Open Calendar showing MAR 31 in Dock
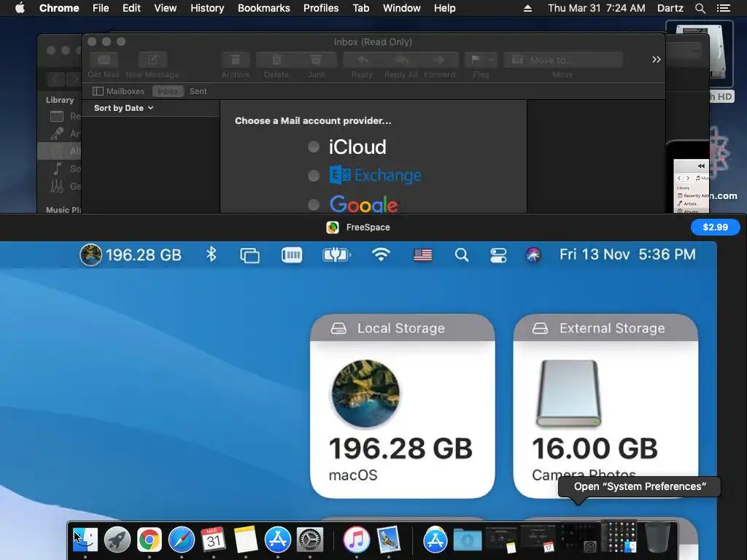The image size is (747, 560). [x=214, y=540]
